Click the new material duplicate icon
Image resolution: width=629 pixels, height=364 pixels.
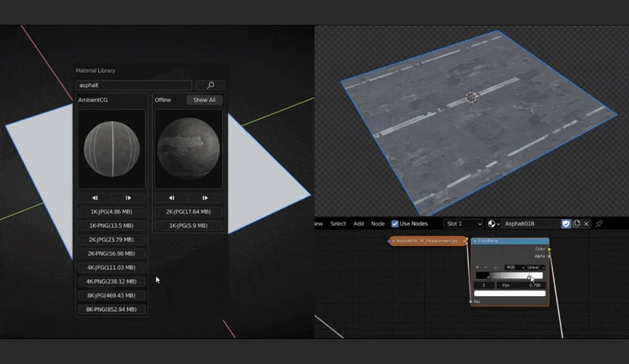576,223
